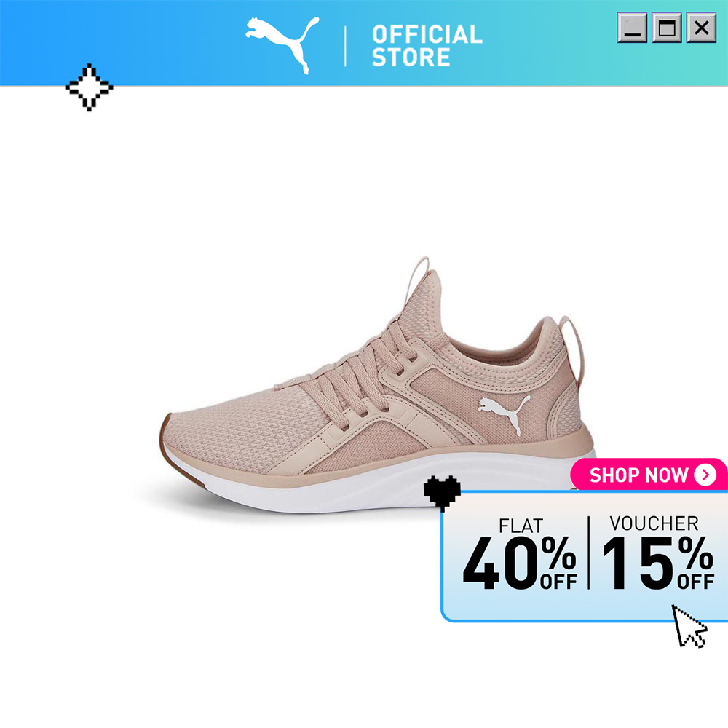The image size is (728, 728).
Task: Click the vertical divider between logo and store text
Action: pos(345,46)
